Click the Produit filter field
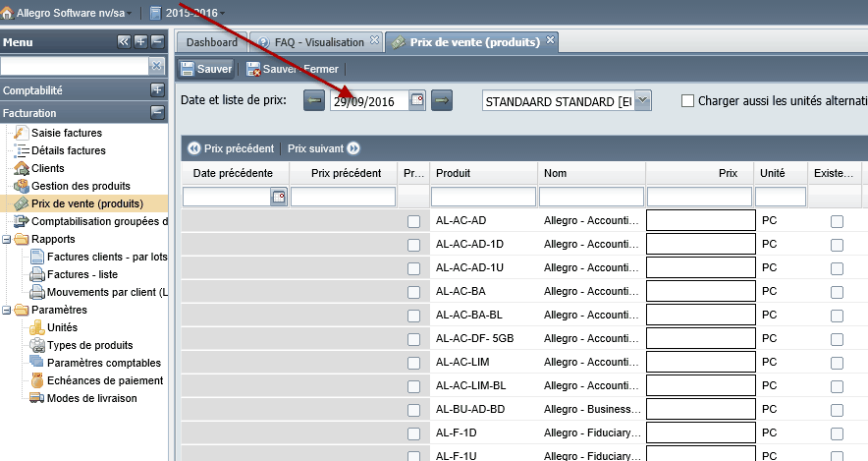 tap(483, 197)
